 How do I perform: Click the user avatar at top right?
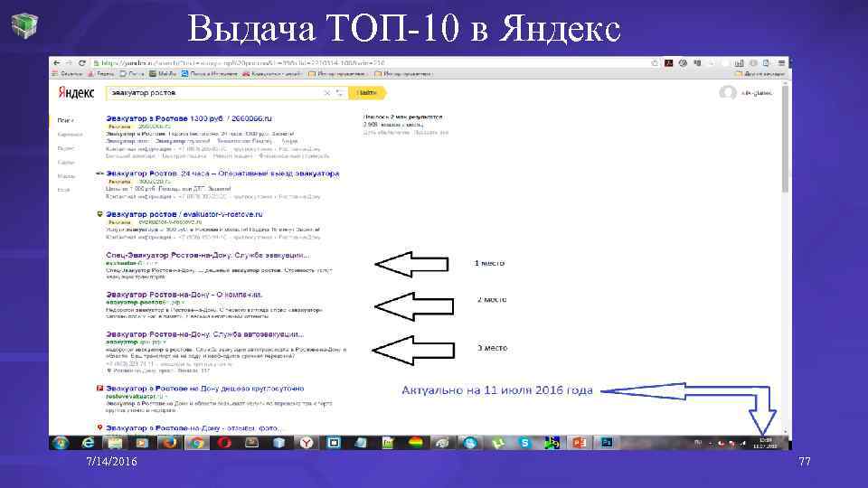pyautogui.click(x=727, y=93)
